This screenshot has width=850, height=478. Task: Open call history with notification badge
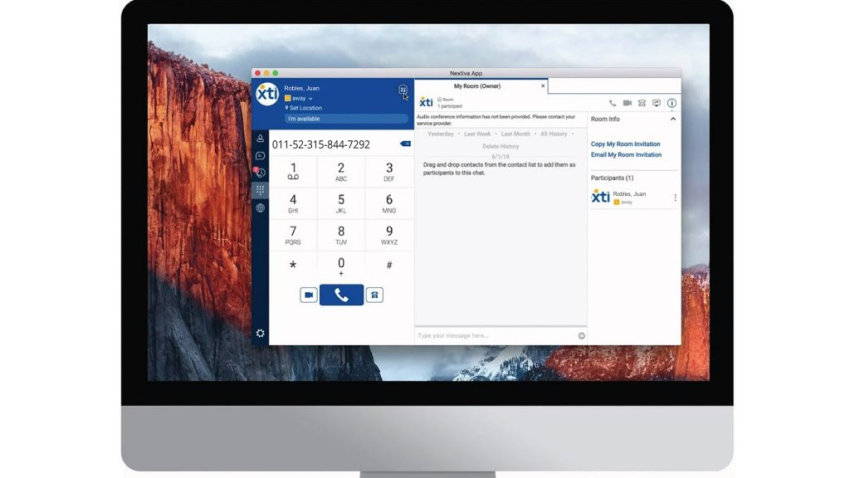tap(260, 173)
